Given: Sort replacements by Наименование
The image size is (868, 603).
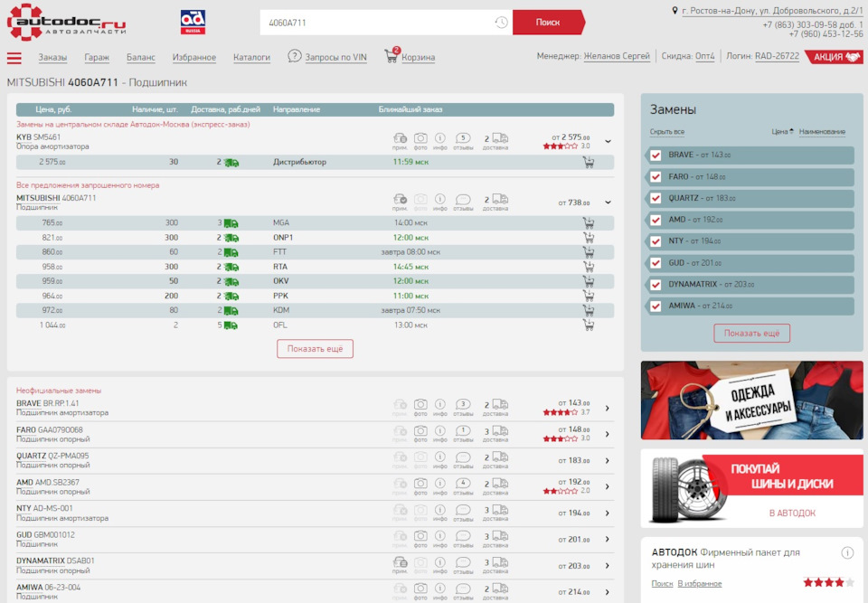Looking at the screenshot, I should (822, 132).
